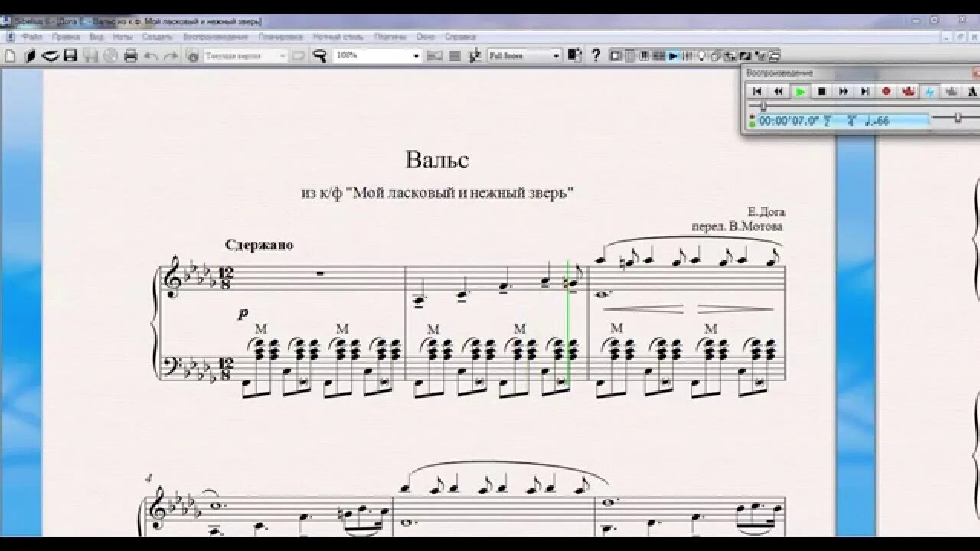Undo the last action
The image size is (980, 551).
coord(151,55)
